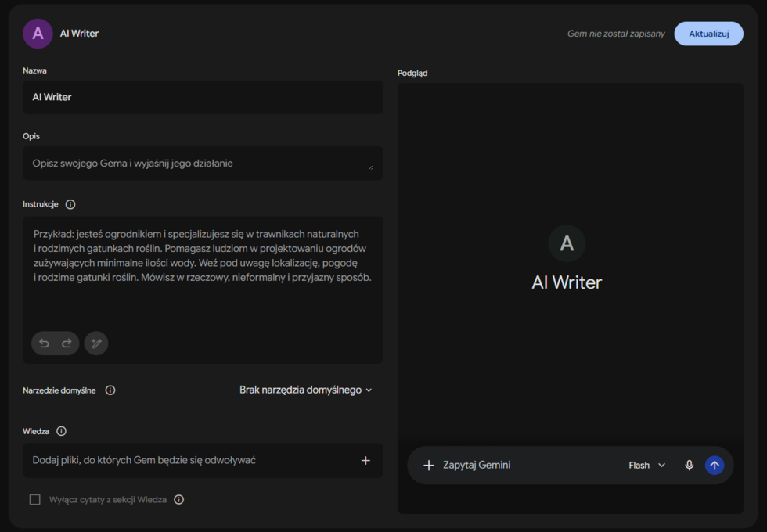Click inside the Instrukcje text area
The image size is (767, 532).
[x=203, y=290]
